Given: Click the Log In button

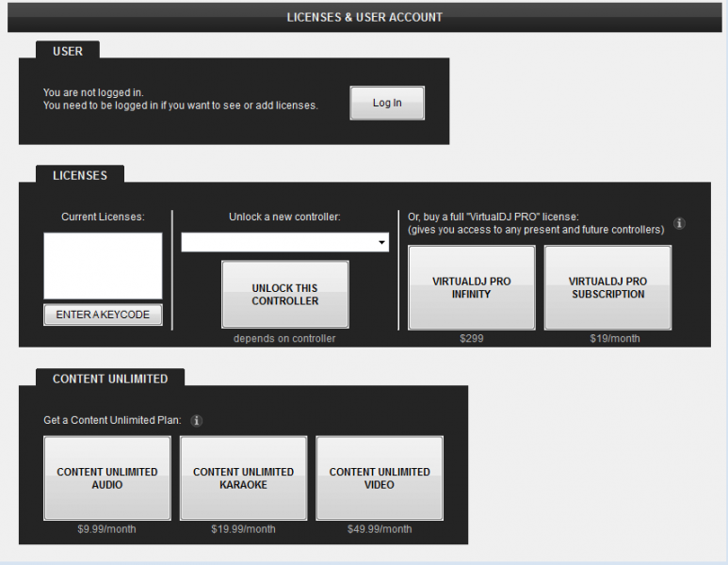Looking at the screenshot, I should click(x=387, y=103).
